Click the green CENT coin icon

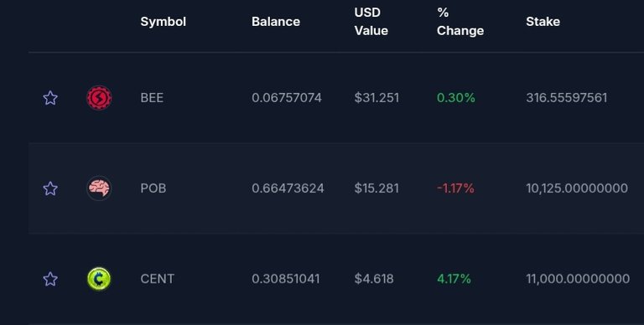99,279
